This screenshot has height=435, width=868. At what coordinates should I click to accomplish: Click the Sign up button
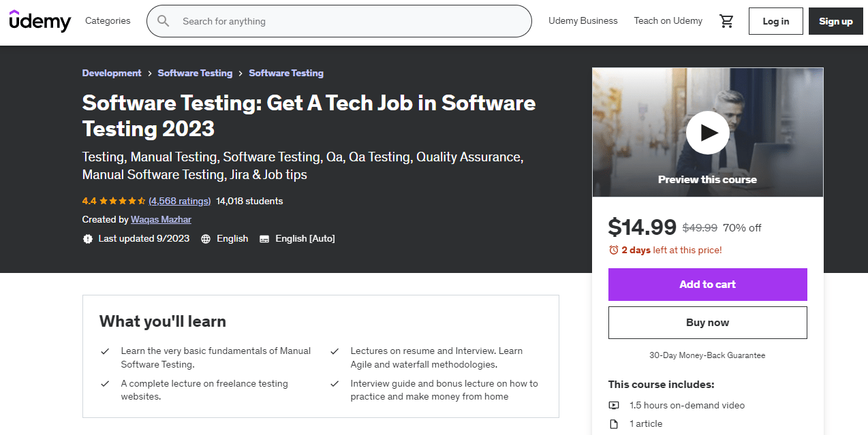click(x=835, y=21)
